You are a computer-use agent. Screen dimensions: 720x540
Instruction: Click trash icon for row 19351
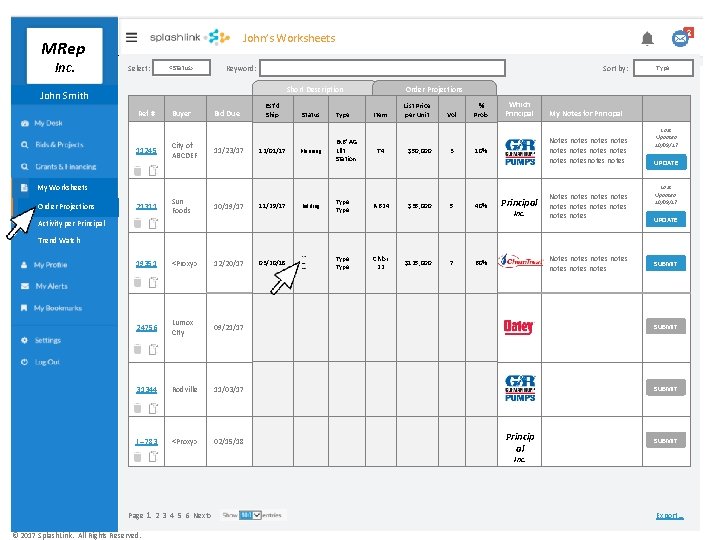click(x=137, y=282)
